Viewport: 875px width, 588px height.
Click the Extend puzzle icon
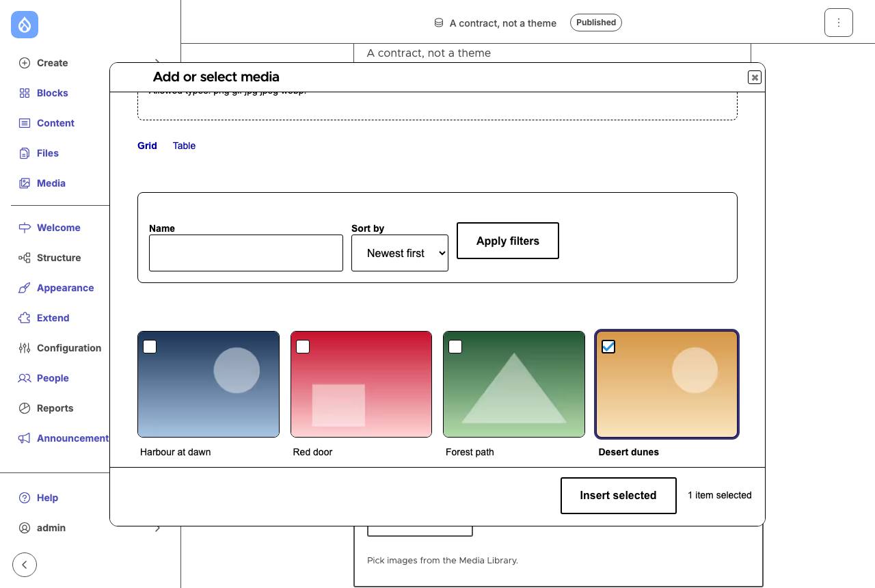tap(25, 318)
